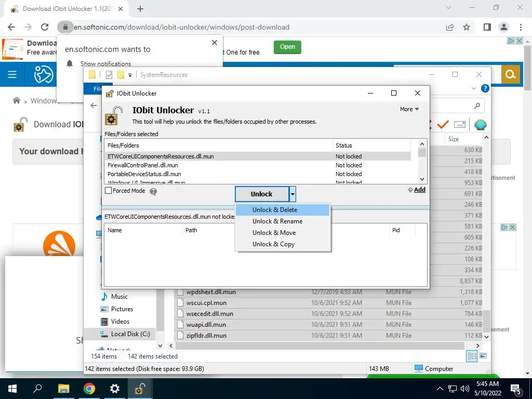Choose Unlock & Copy from menu
Screen dimensions: 532x399
click(x=282, y=244)
